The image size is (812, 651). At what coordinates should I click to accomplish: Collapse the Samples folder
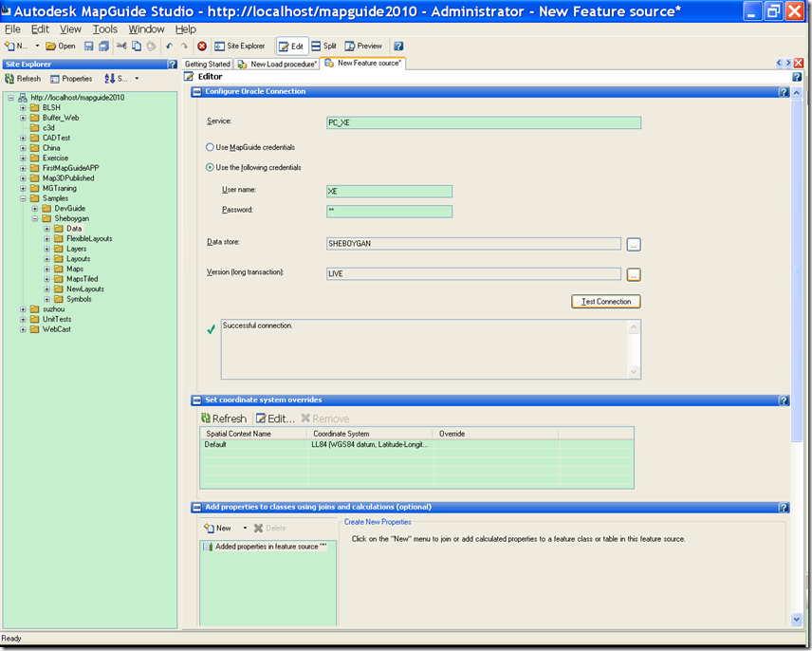pyautogui.click(x=23, y=198)
